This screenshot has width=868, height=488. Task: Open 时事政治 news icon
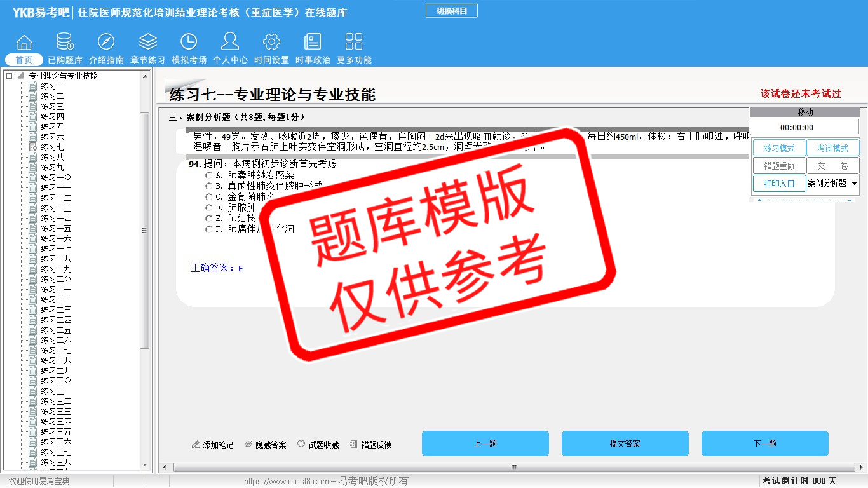[x=313, y=43]
